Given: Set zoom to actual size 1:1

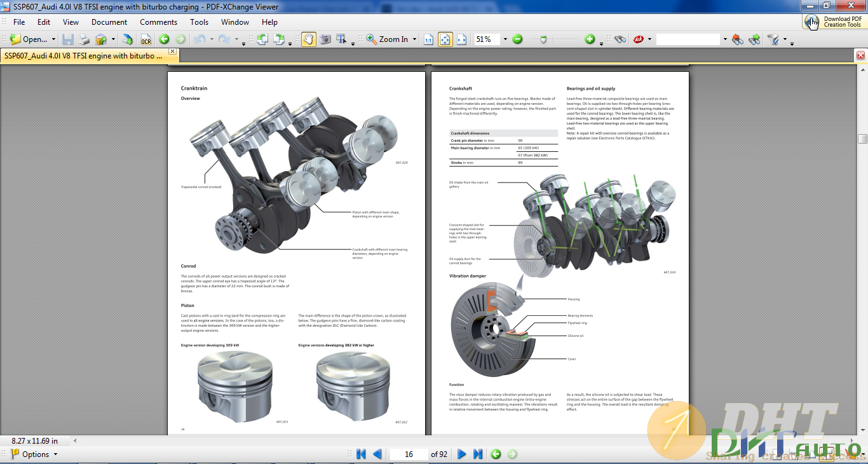Looking at the screenshot, I should tap(429, 39).
